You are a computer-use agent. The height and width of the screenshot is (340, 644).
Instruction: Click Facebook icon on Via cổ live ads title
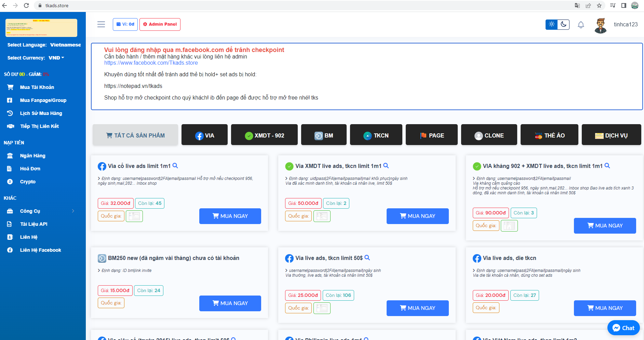tap(102, 166)
